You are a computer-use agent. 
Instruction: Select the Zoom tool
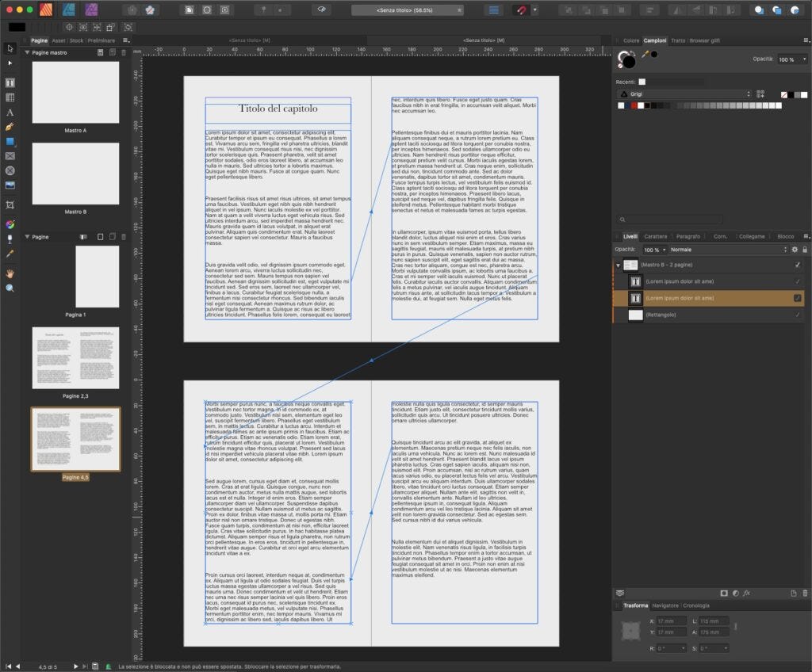[10, 288]
